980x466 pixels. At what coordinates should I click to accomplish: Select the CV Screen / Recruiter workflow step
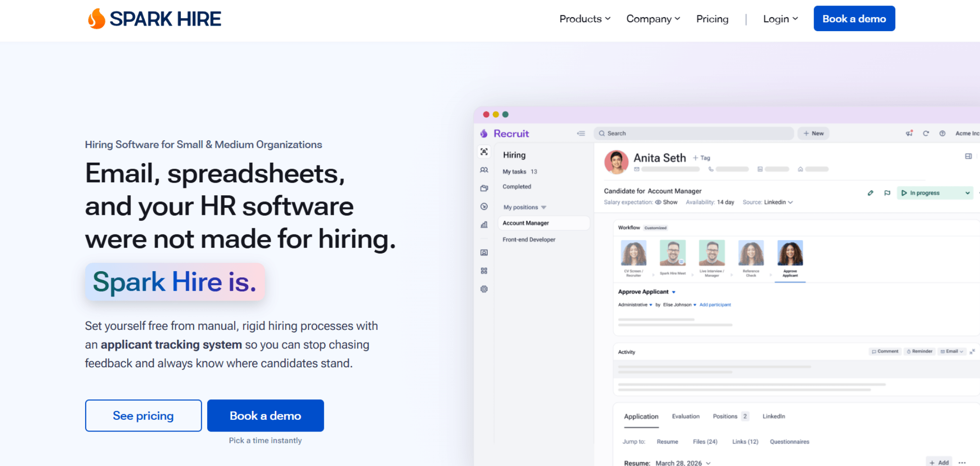[633, 259]
